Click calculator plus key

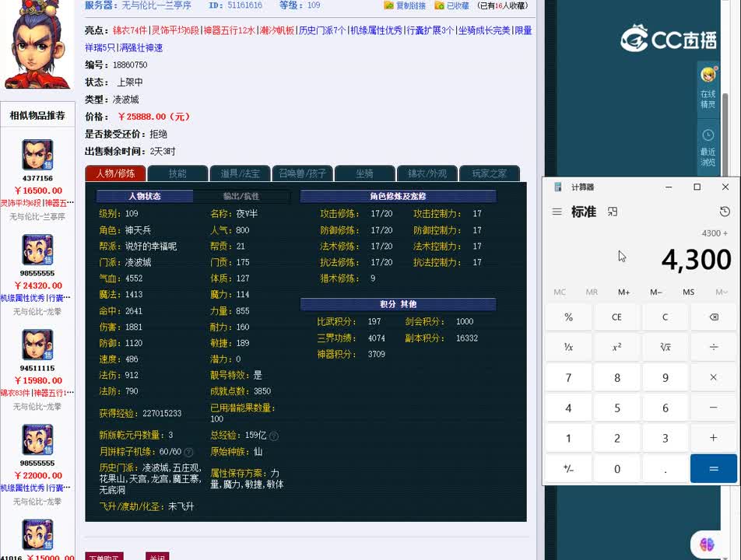(714, 438)
